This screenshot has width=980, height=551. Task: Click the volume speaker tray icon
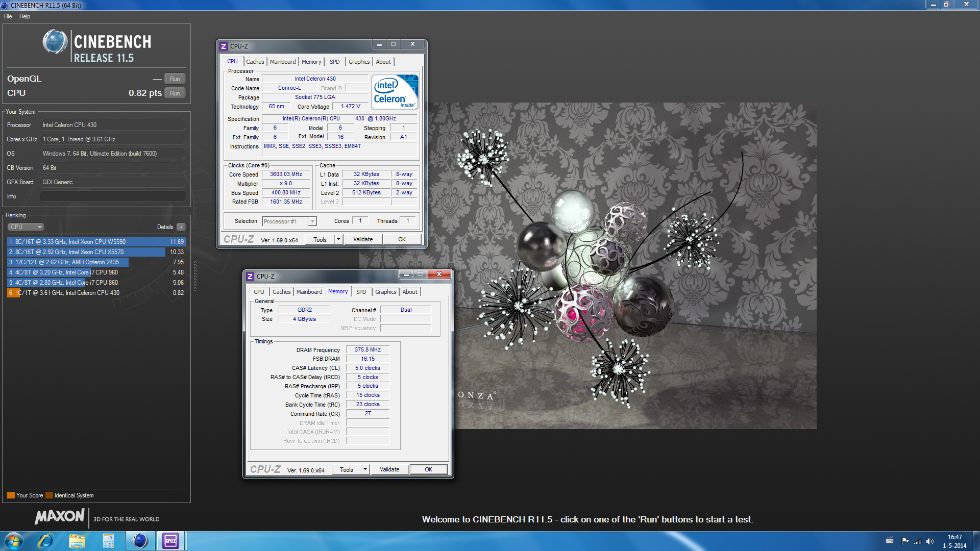(930, 541)
